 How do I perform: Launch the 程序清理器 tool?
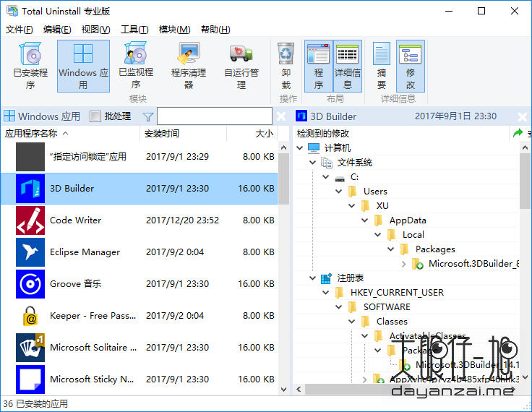189,66
